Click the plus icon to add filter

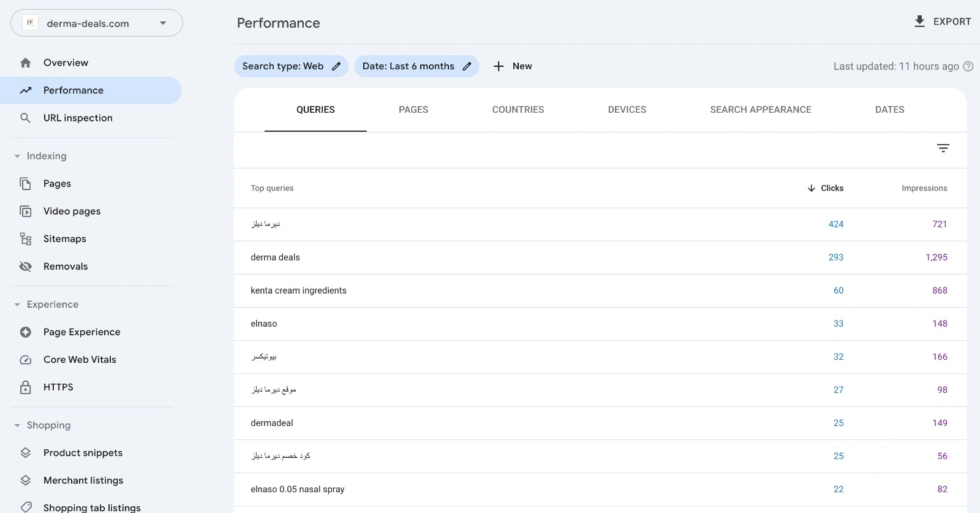click(x=499, y=66)
